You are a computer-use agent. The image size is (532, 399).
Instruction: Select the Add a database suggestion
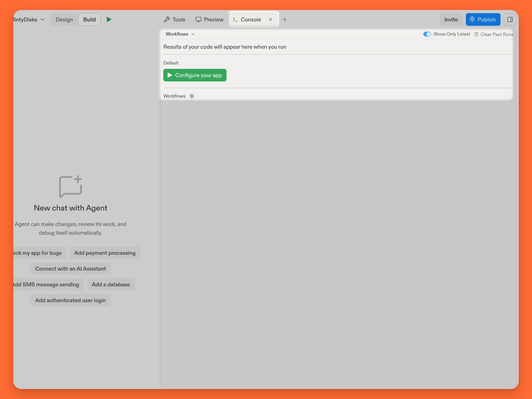111,285
